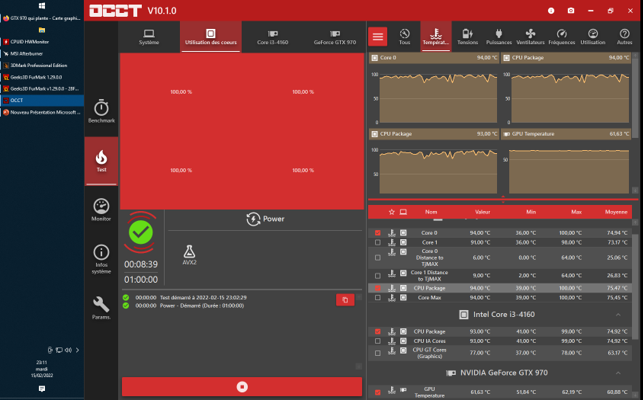
Task: Stop the running test with red button
Action: (x=242, y=387)
